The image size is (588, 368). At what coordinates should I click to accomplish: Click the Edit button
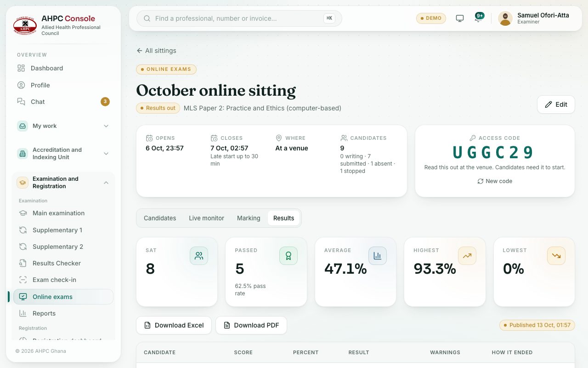point(556,104)
